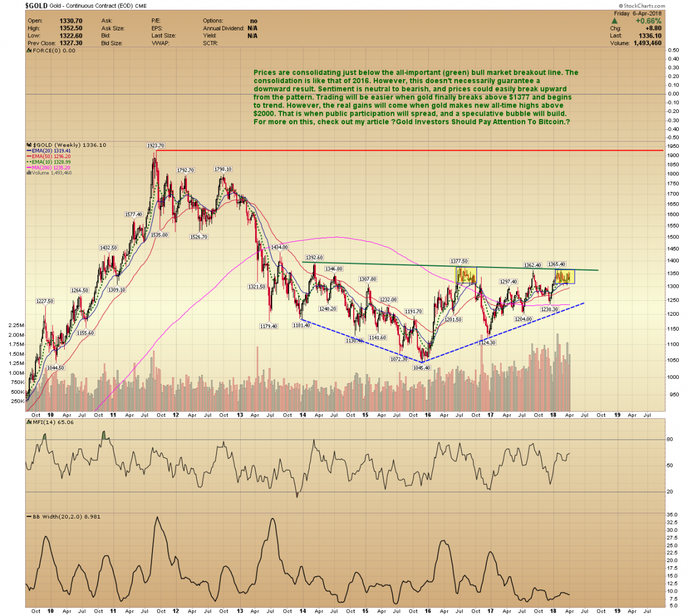Click the StockCharts.com copyright link
This screenshot has height=616, width=688.
(x=642, y=6)
